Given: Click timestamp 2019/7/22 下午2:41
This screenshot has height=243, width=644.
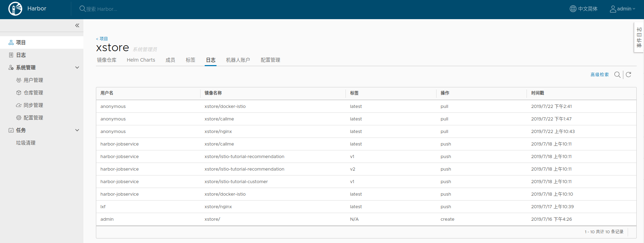Looking at the screenshot, I should pos(551,107).
